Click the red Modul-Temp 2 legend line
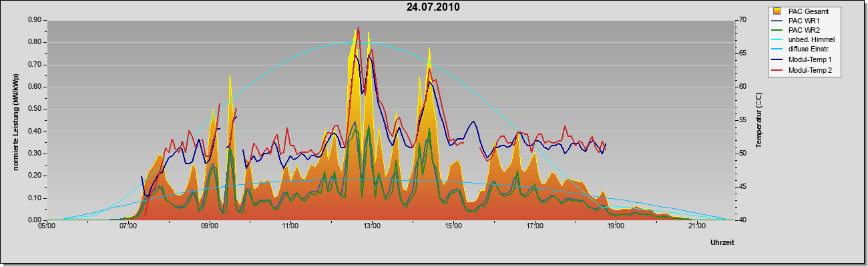The height and width of the screenshot is (267, 868). (x=777, y=70)
